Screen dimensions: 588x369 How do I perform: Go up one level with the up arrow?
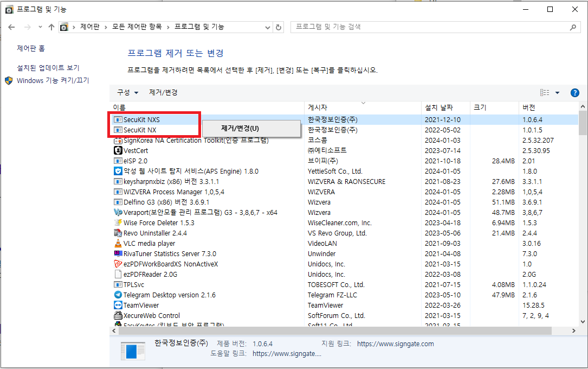coord(51,27)
